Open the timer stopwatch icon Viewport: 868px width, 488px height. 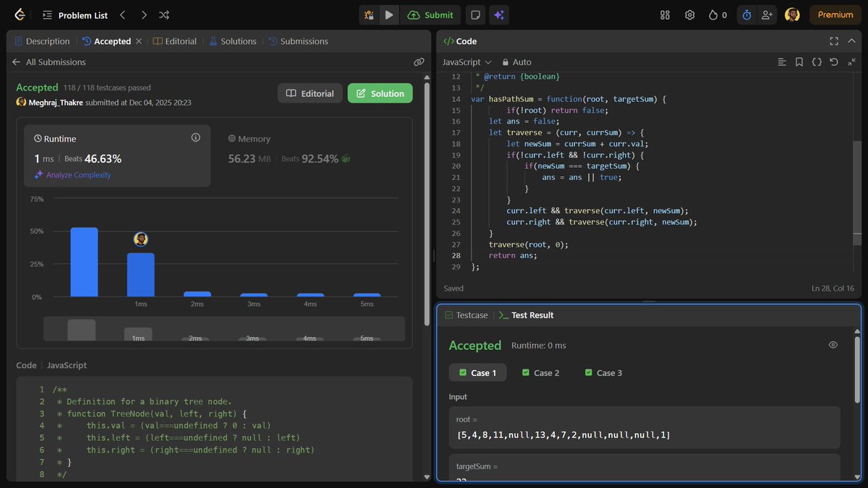[x=746, y=14]
